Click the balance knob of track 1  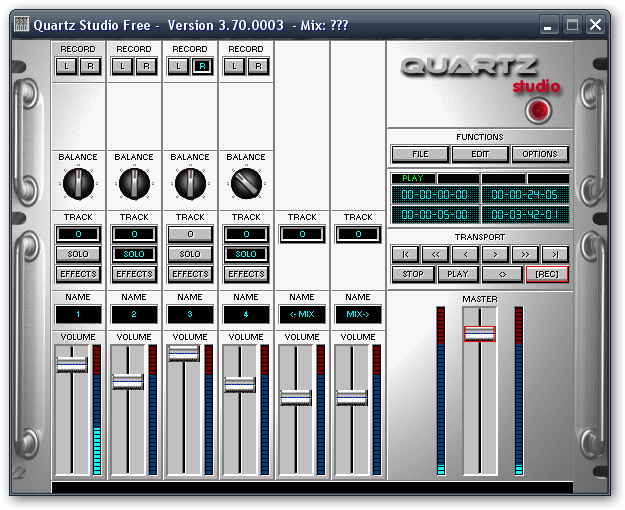(x=79, y=184)
